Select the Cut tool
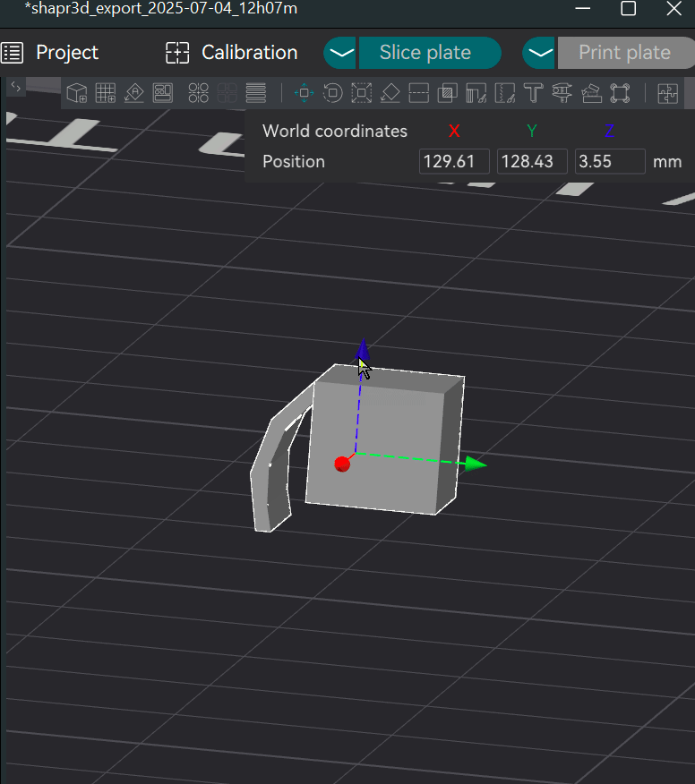 [x=419, y=93]
